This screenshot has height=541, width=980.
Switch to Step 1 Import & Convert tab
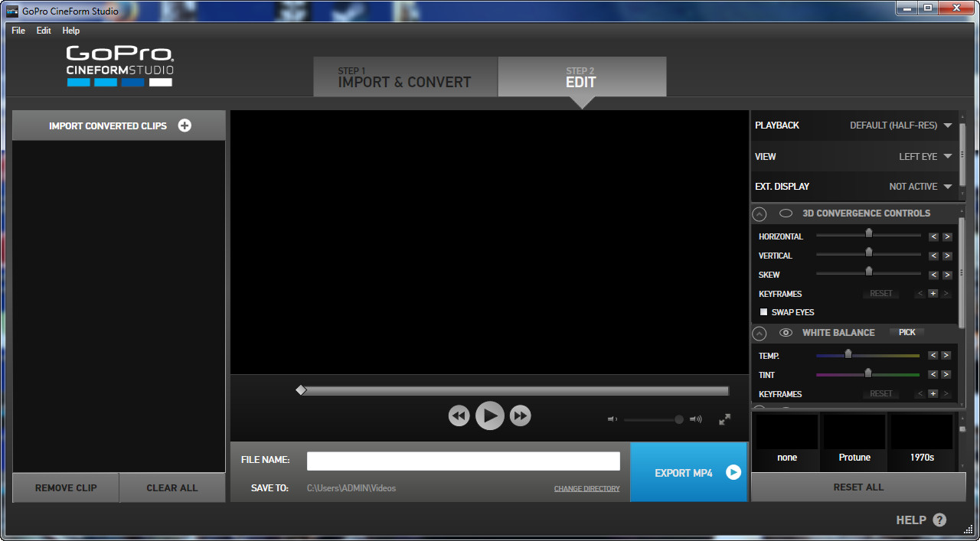[406, 77]
